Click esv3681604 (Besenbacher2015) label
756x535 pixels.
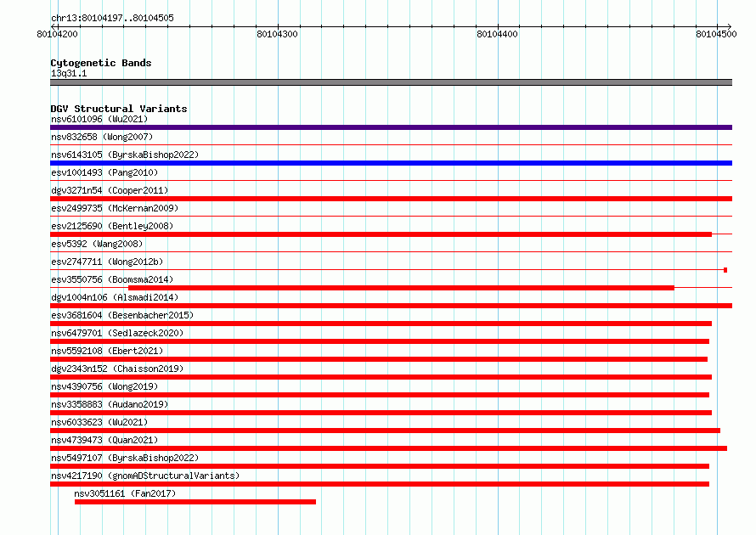122,315
